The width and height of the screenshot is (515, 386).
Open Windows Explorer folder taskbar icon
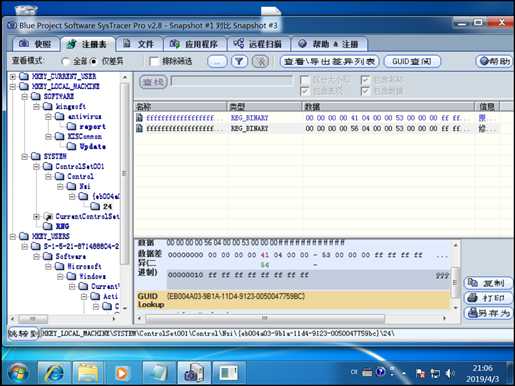coord(88,373)
